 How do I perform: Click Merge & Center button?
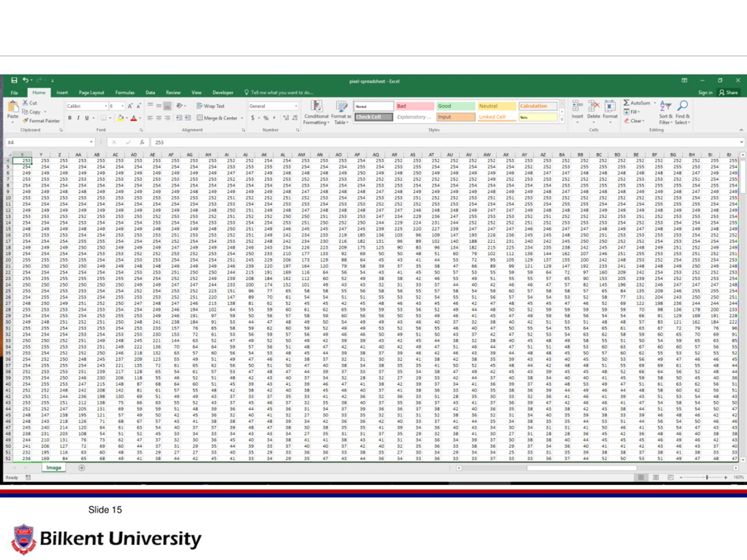[217, 118]
